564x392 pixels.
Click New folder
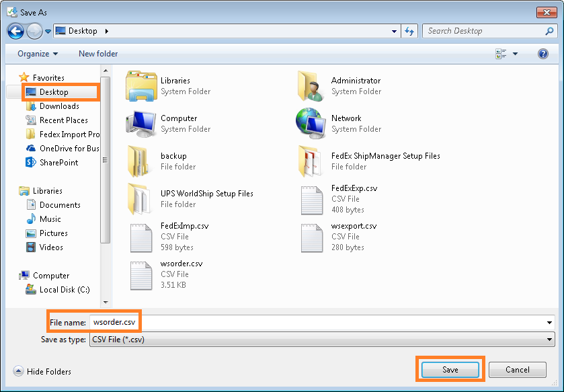click(x=98, y=54)
